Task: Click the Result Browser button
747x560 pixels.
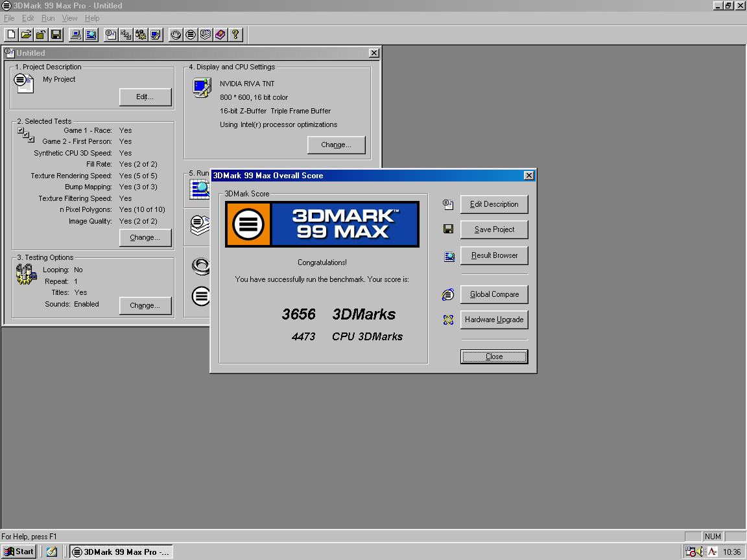Action: tap(494, 256)
